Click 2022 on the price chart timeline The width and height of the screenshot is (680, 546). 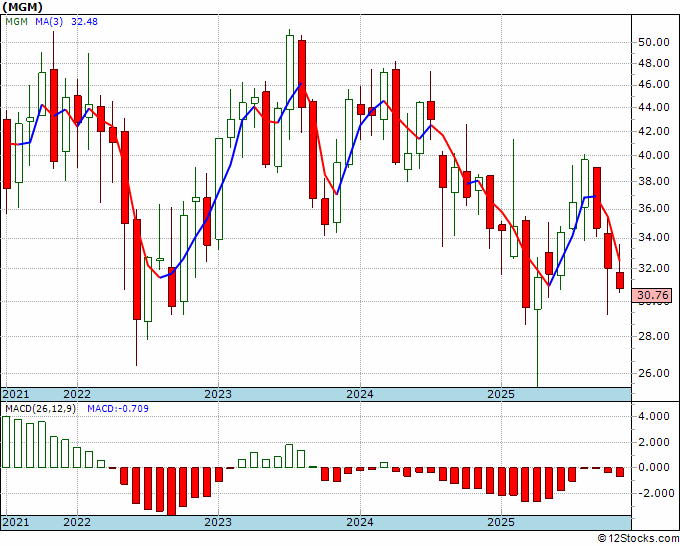pyautogui.click(x=77, y=394)
